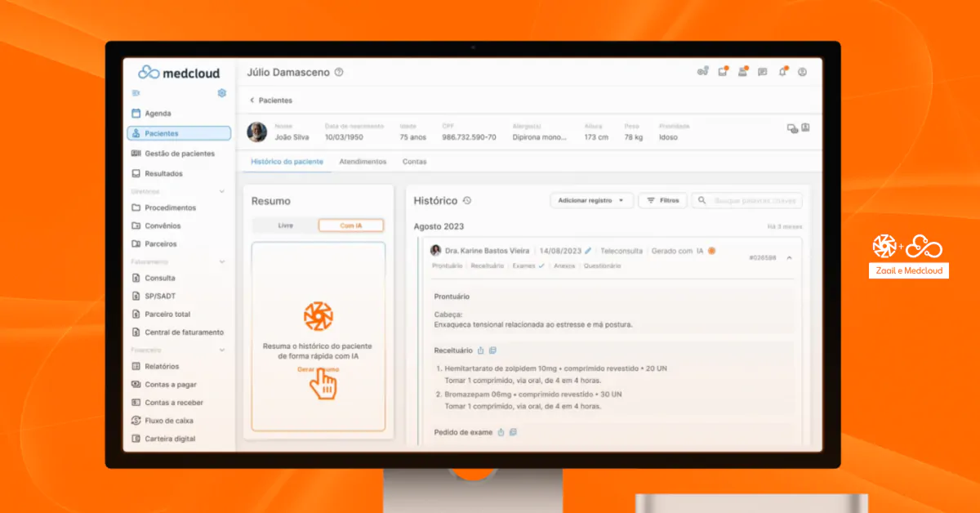
Task: Open the Adicionar registro dropdown
Action: (x=592, y=200)
